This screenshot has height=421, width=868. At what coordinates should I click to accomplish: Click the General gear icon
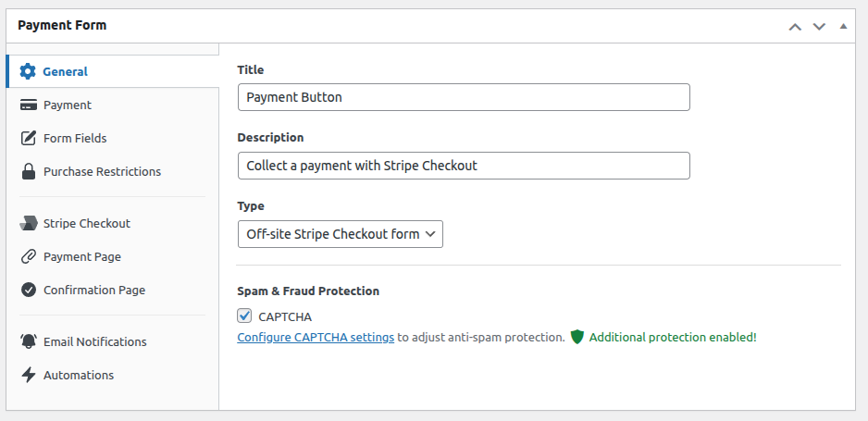28,71
